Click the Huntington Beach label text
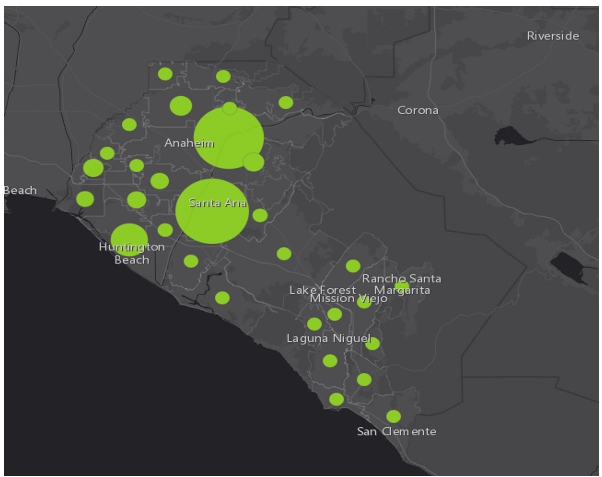Screen dimensions: 602x477 point(131,253)
